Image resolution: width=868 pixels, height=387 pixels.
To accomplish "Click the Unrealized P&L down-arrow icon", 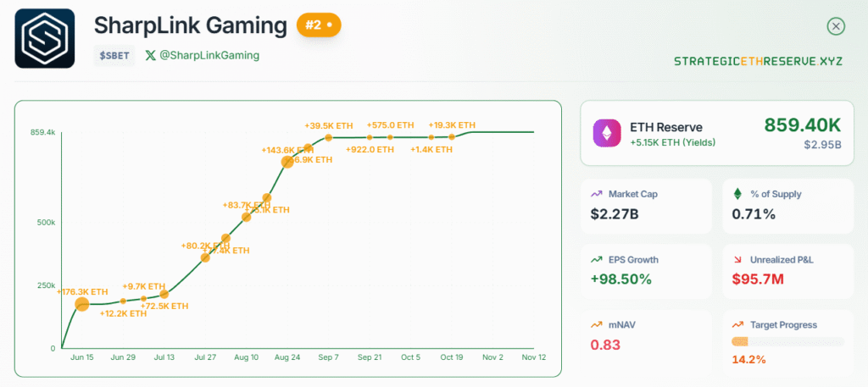I will click(x=737, y=259).
